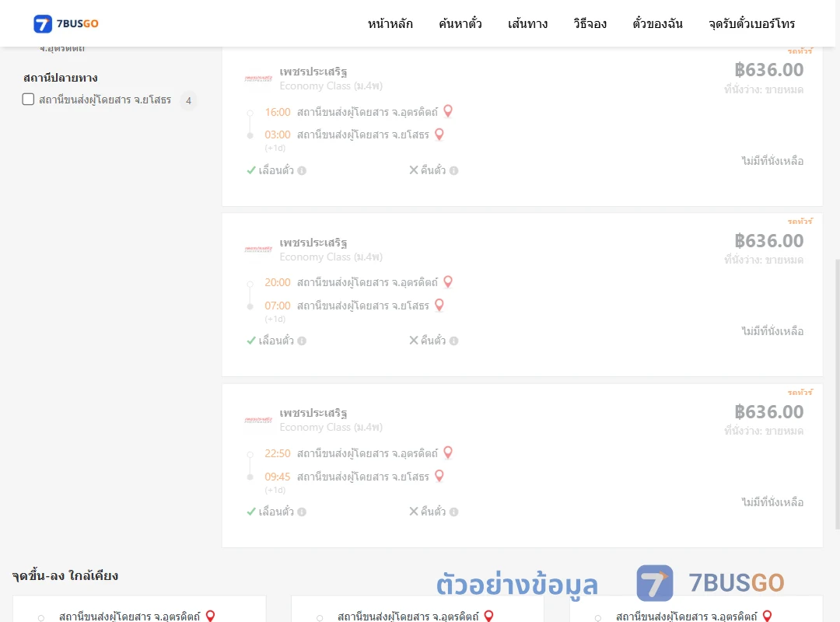Tick the สถานีขนส่งผู้โดยสาร จ.ยโสธร destination checkbox
The width and height of the screenshot is (840, 622).
29,99
